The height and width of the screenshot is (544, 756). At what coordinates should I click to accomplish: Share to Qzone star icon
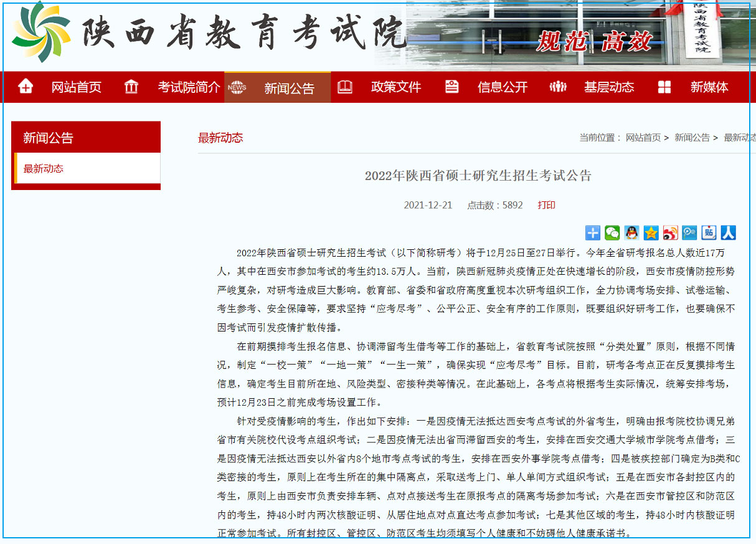click(651, 233)
